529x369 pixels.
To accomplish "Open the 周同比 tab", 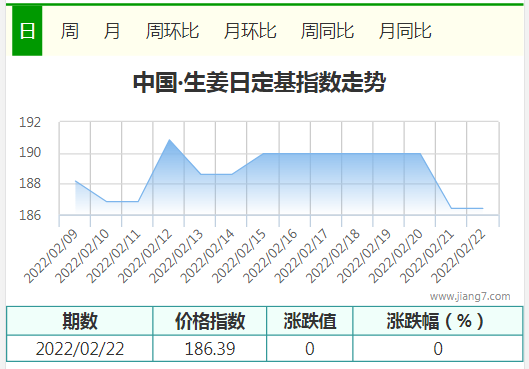I will pyautogui.click(x=327, y=31).
